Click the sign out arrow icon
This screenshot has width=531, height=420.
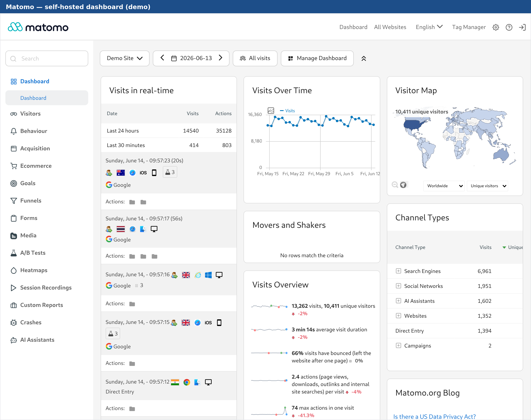coord(522,27)
